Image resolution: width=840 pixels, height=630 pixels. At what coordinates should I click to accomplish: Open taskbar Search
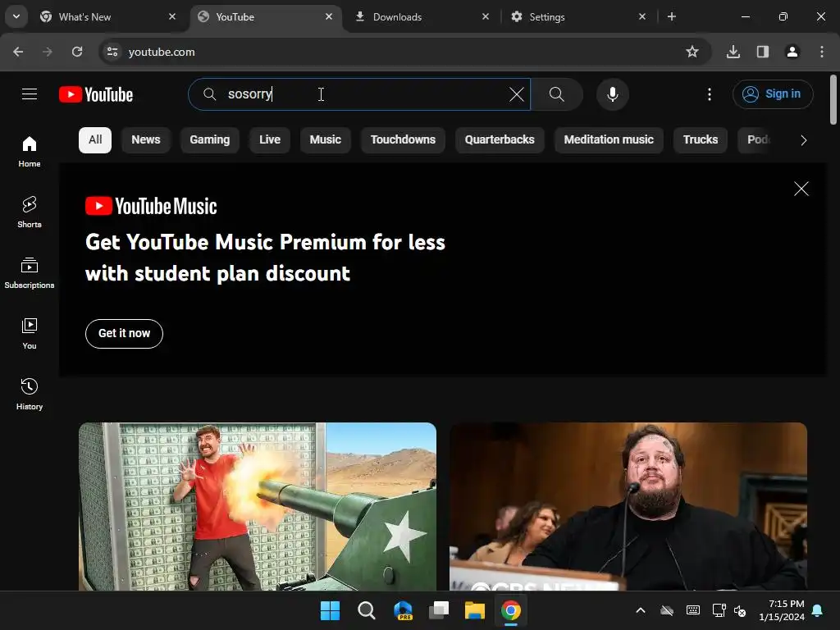pyautogui.click(x=367, y=610)
